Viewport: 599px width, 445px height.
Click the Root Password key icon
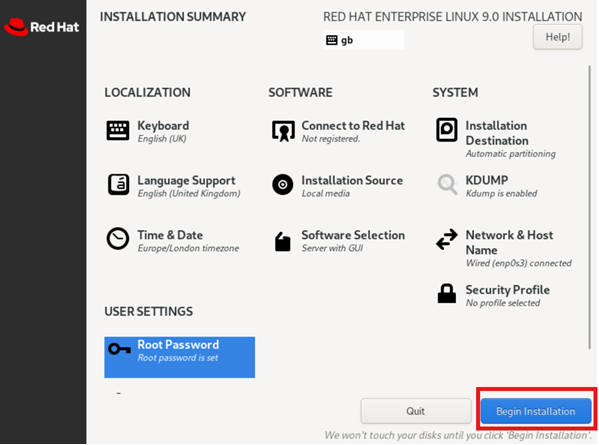click(x=119, y=348)
